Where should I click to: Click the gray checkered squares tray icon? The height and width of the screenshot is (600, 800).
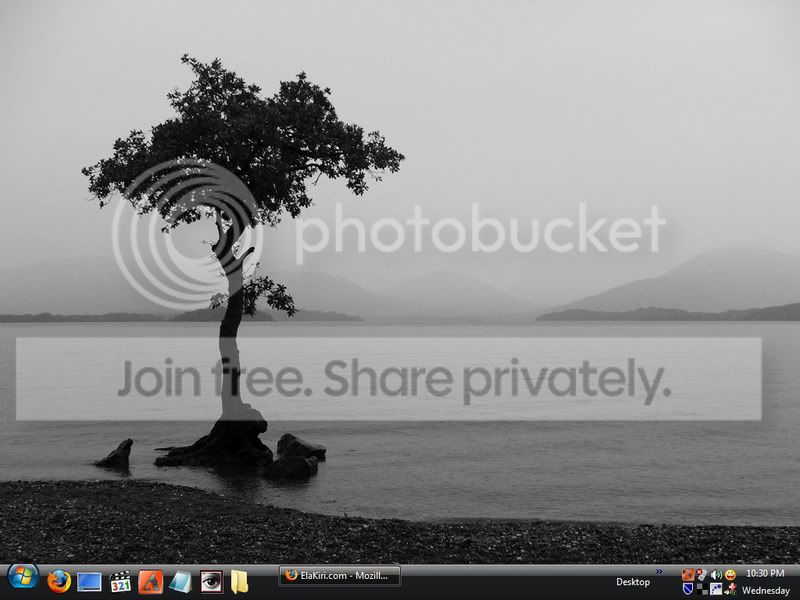point(703,589)
